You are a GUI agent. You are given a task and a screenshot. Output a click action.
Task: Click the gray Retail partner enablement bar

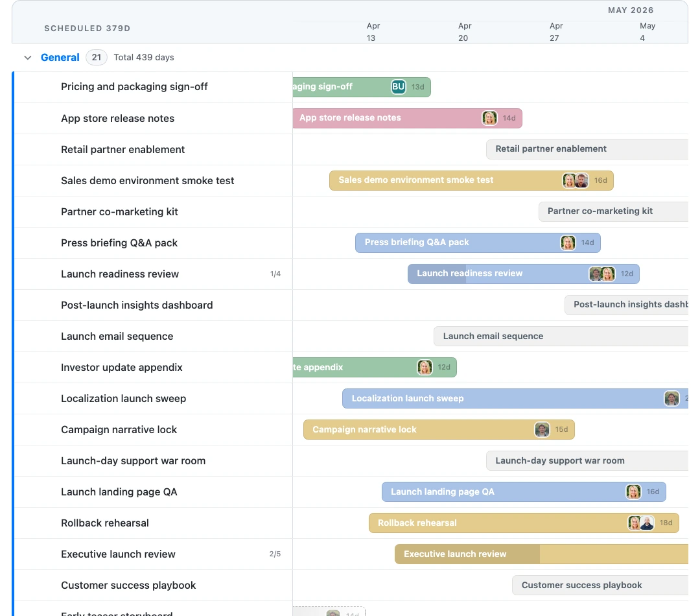587,149
